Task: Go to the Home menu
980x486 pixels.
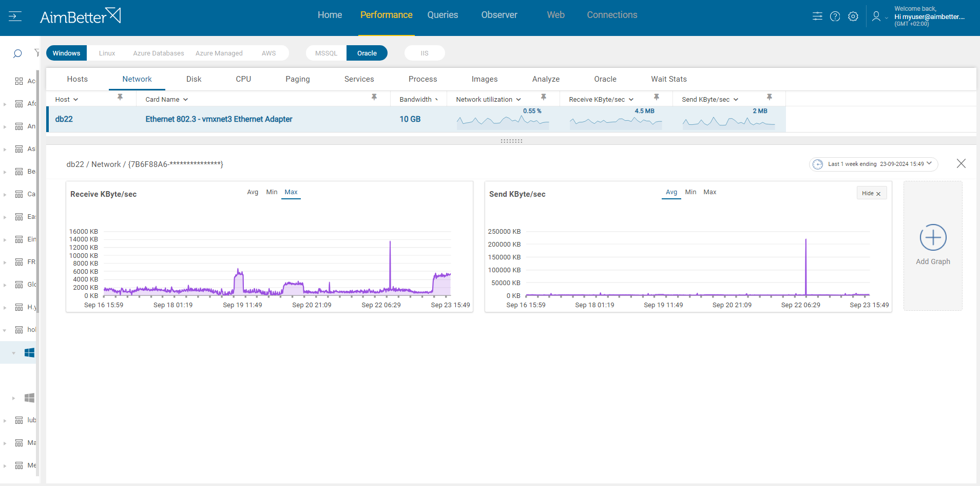Action: coord(330,15)
